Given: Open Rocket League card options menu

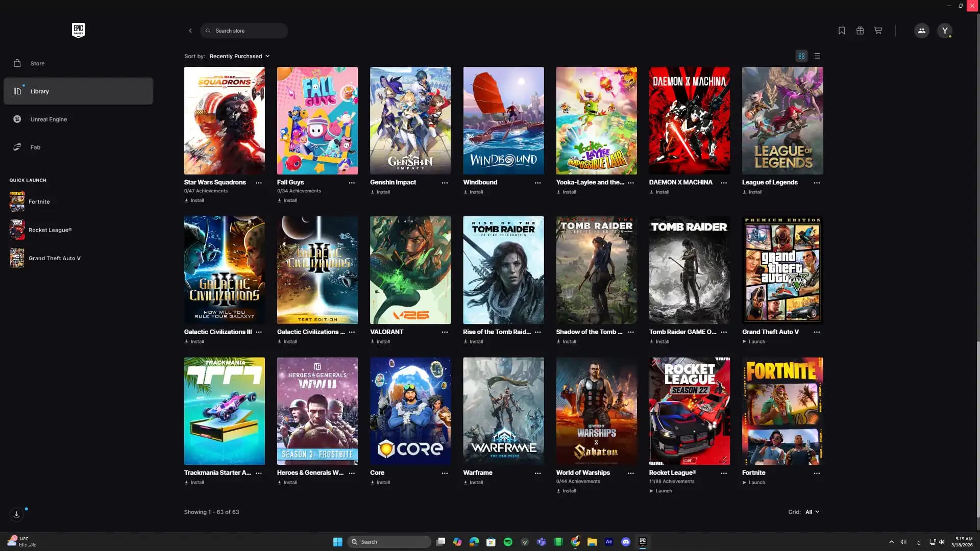Looking at the screenshot, I should click(x=724, y=473).
